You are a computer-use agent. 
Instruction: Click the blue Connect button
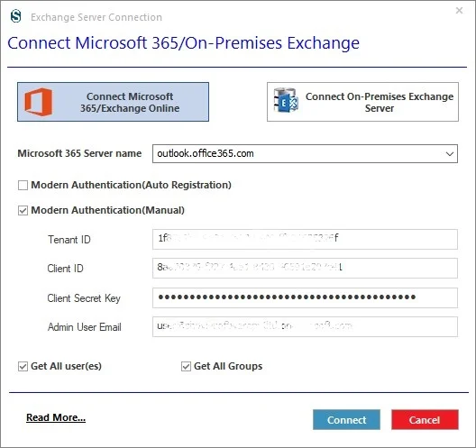click(x=346, y=420)
